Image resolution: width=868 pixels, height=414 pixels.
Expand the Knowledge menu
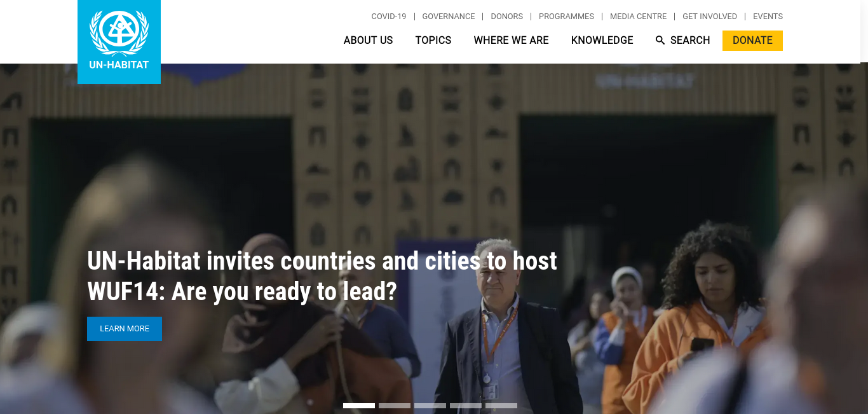pos(602,40)
